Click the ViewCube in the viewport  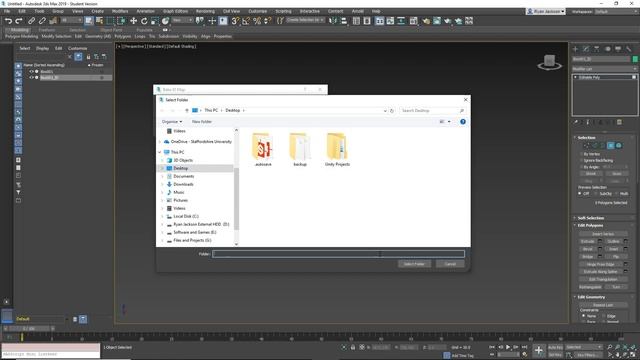pos(549,62)
